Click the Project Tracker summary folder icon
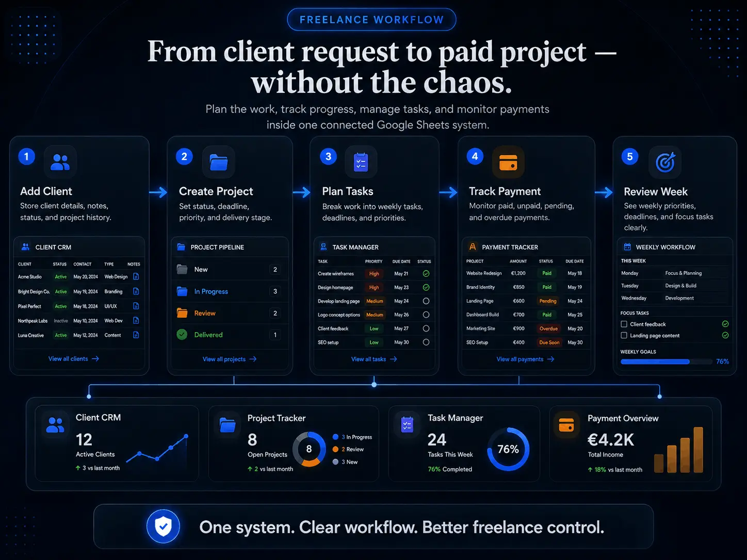This screenshot has height=560, width=747. (x=228, y=425)
